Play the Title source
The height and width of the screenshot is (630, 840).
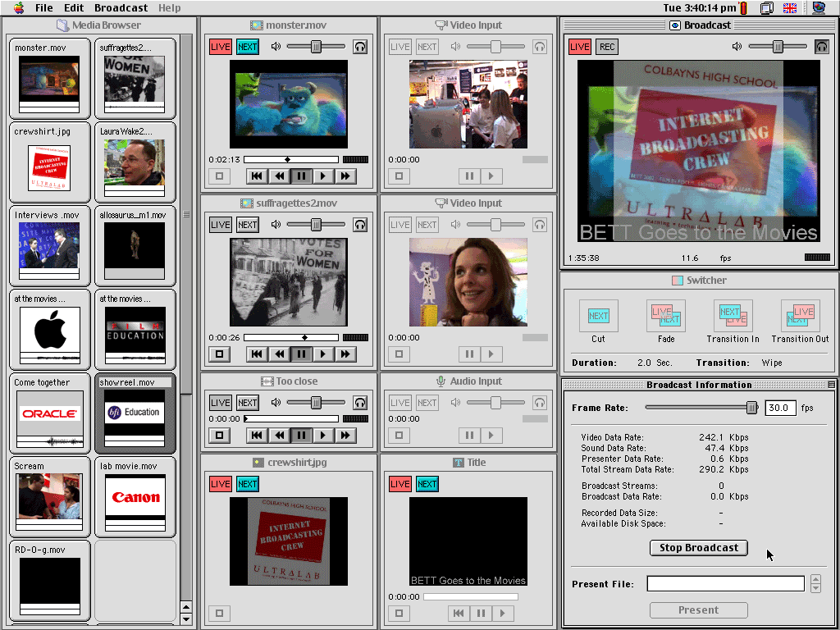coord(503,613)
